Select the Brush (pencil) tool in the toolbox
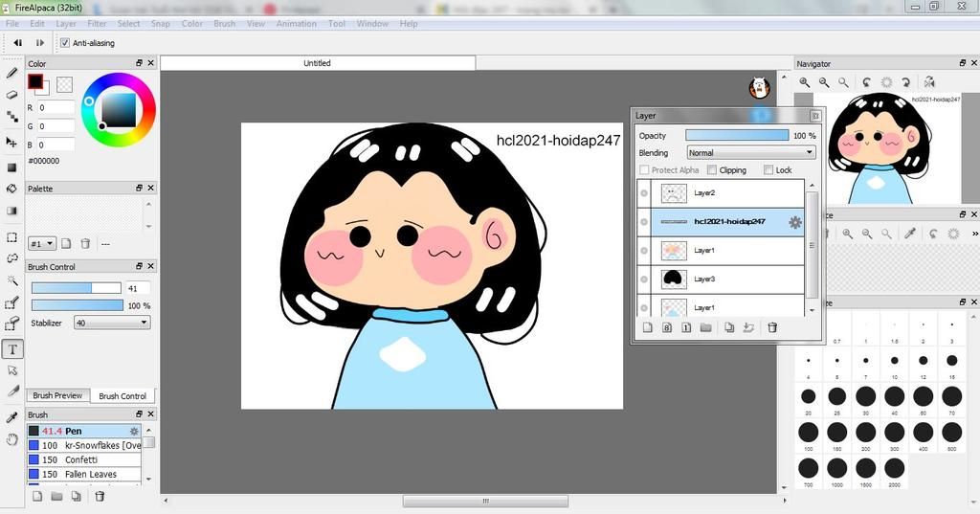The width and height of the screenshot is (980, 514). [11, 73]
